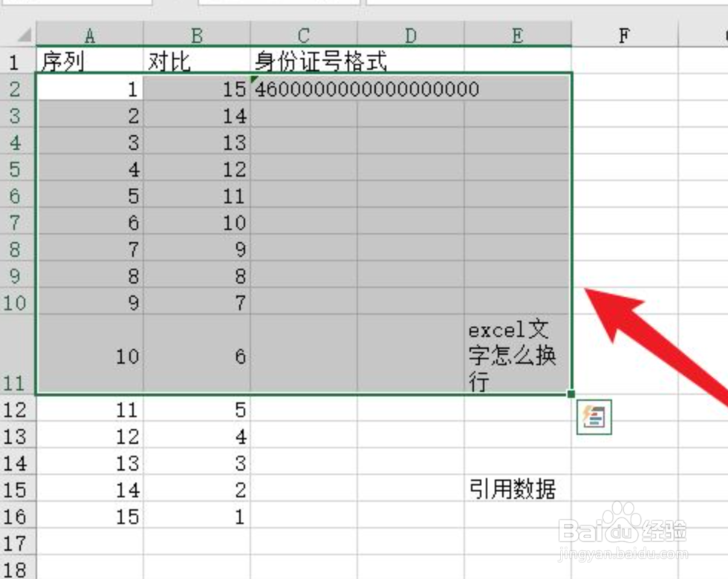
Task: Click cell B10 with value 7
Action: pyautogui.click(x=197, y=302)
